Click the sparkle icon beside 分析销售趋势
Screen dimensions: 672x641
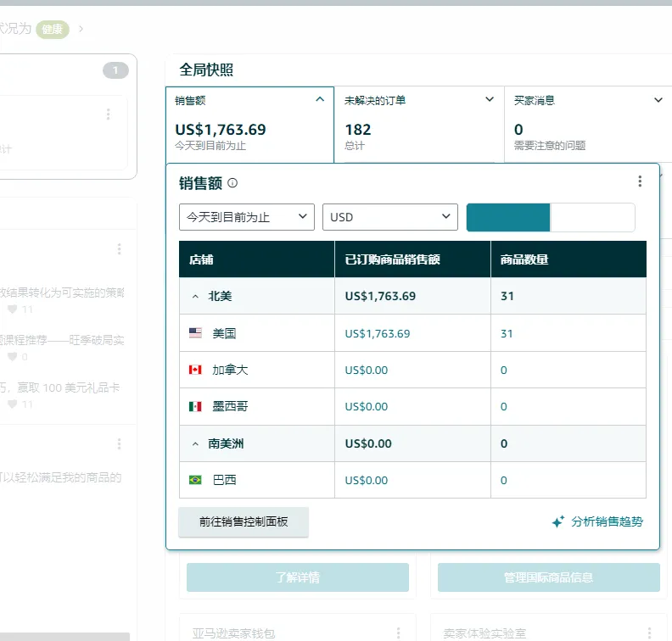click(x=558, y=522)
